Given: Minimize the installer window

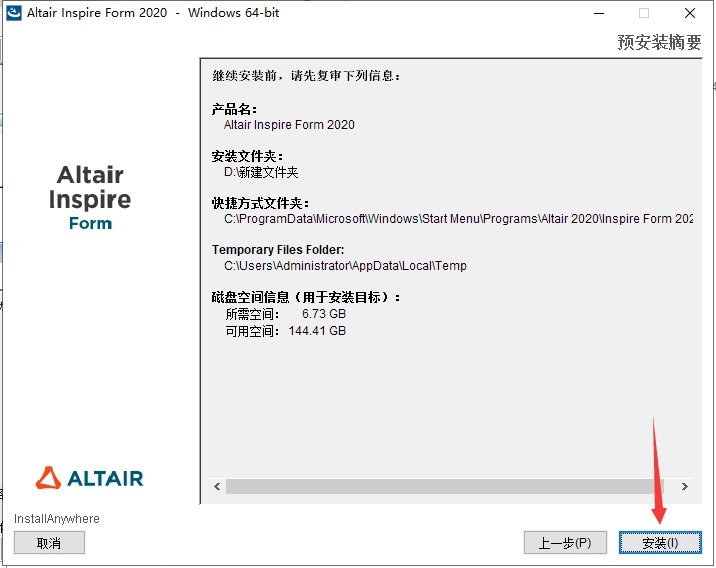Looking at the screenshot, I should click(599, 13).
